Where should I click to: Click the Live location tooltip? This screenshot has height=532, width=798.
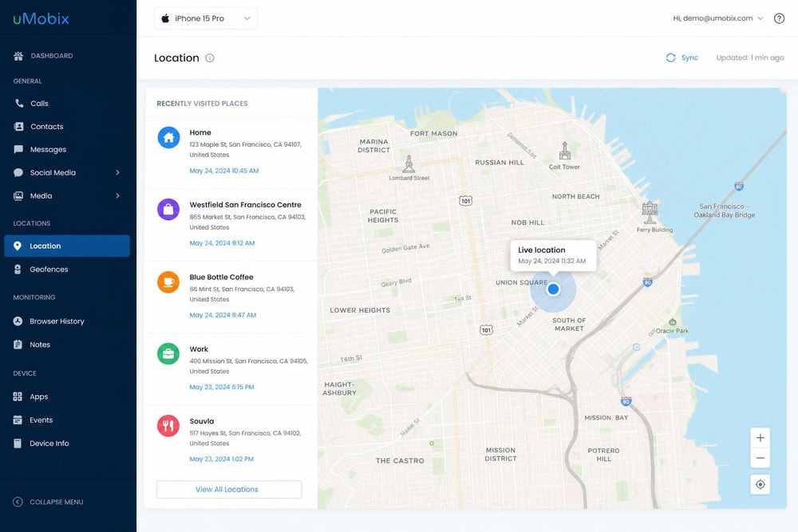click(553, 255)
